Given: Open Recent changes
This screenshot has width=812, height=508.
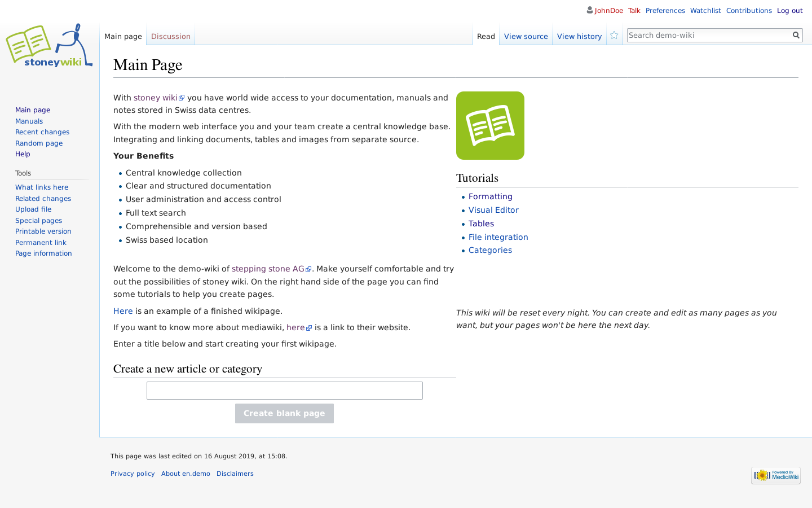Looking at the screenshot, I should pyautogui.click(x=42, y=132).
